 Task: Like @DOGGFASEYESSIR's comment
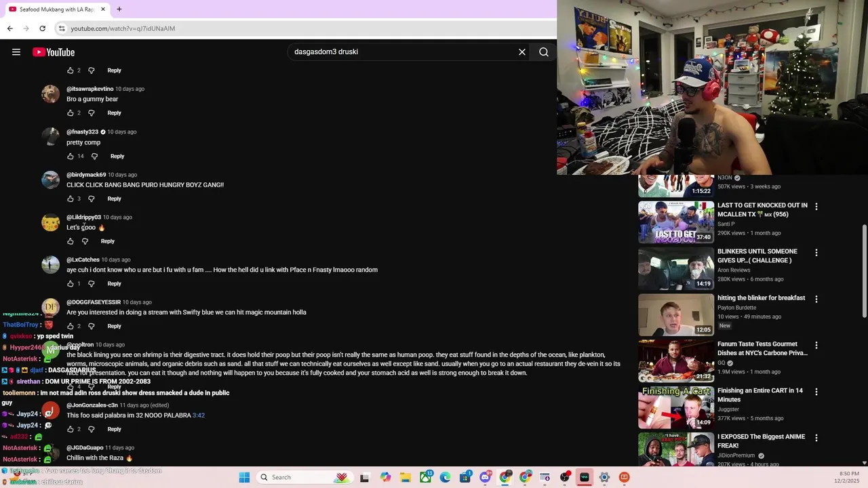[70, 326]
